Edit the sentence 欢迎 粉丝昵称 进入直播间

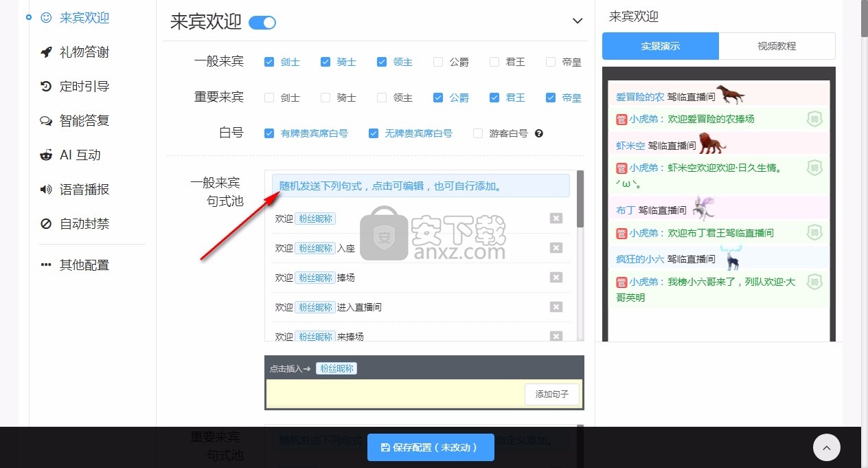[x=328, y=307]
